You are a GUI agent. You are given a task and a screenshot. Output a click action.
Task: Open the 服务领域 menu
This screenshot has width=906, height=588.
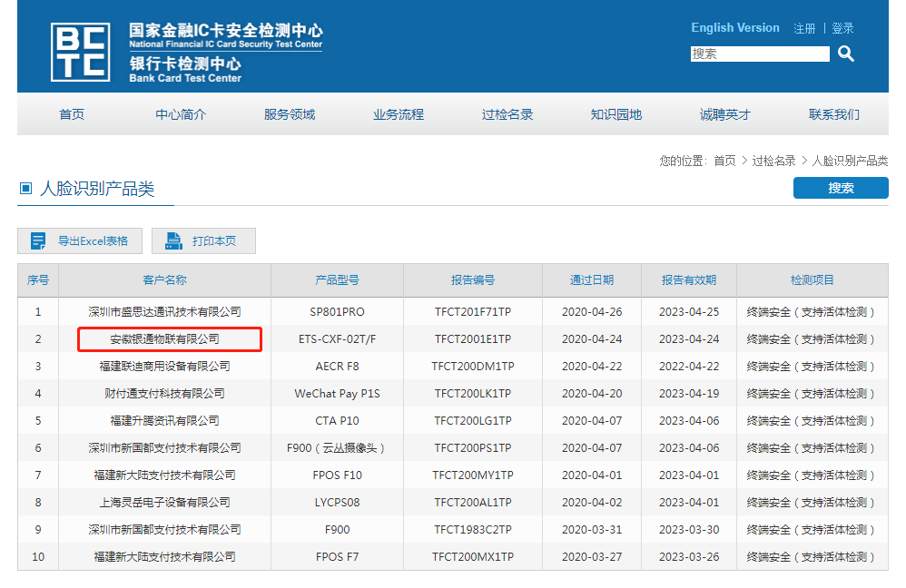click(290, 114)
